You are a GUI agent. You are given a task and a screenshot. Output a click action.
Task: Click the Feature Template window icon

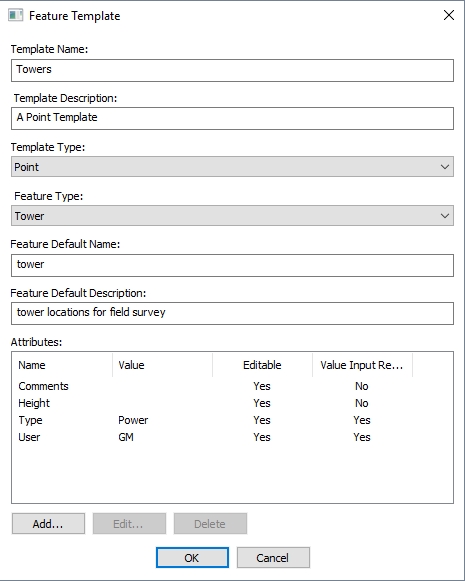tap(16, 16)
